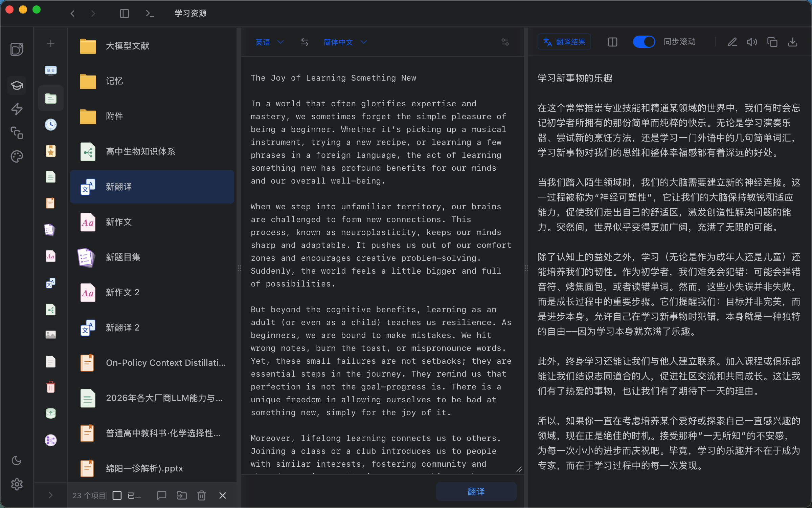This screenshot has height=508, width=812.
Task: Open translation settings sliders icon
Action: click(x=505, y=42)
